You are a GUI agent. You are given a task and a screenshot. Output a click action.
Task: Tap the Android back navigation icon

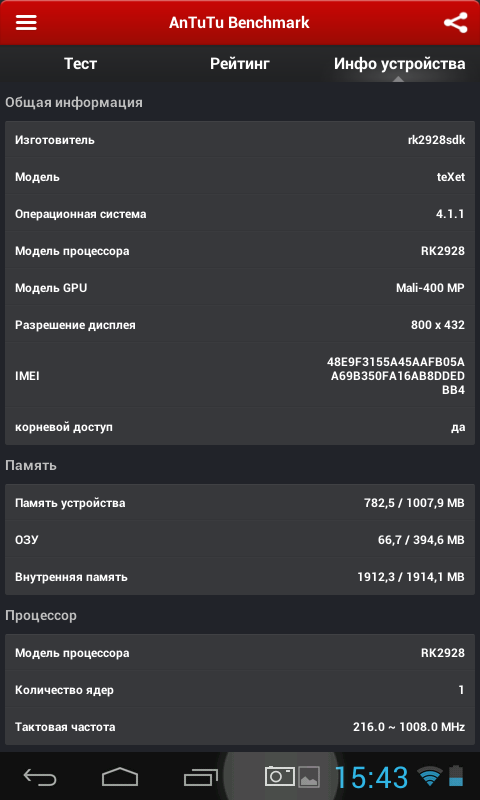tap(40, 777)
